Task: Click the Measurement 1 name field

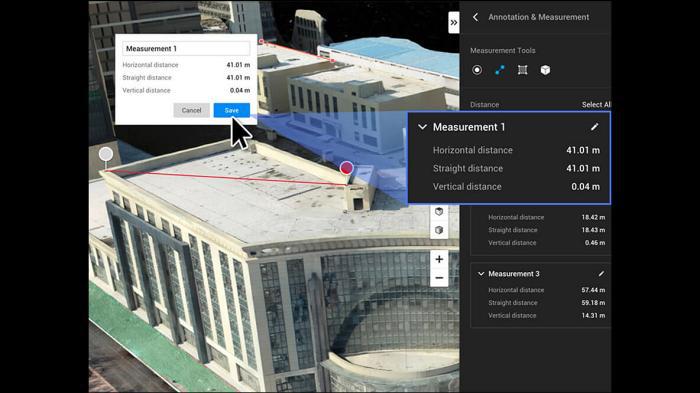Action: 186,48
